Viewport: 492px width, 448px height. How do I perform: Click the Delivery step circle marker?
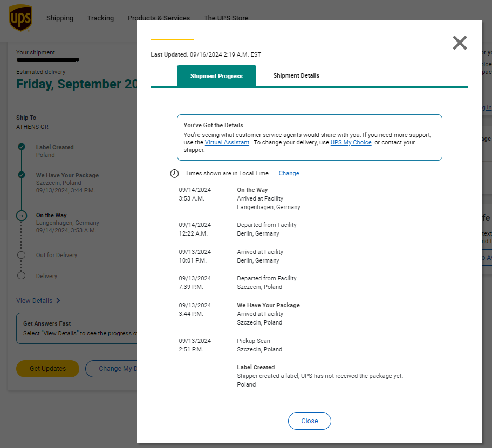point(22,275)
